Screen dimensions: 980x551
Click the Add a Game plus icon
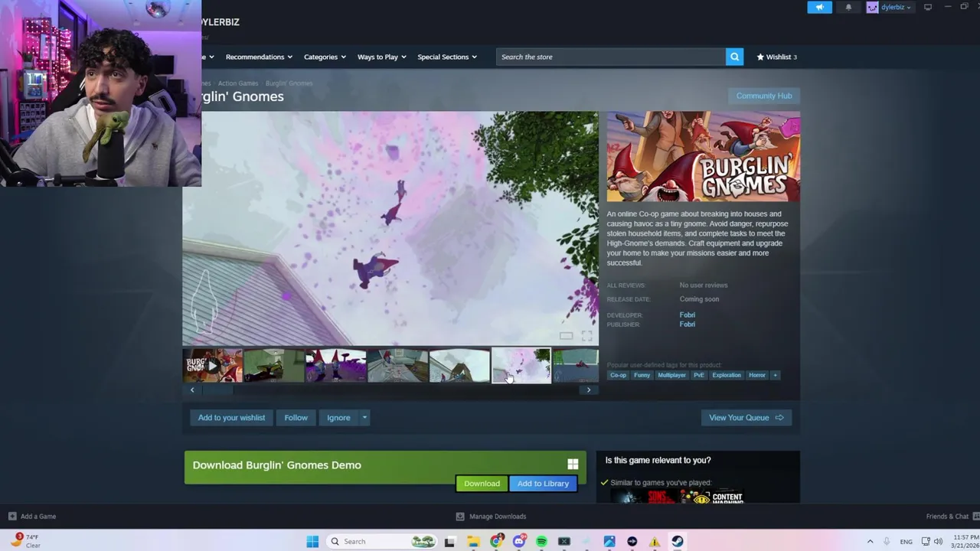coord(12,516)
